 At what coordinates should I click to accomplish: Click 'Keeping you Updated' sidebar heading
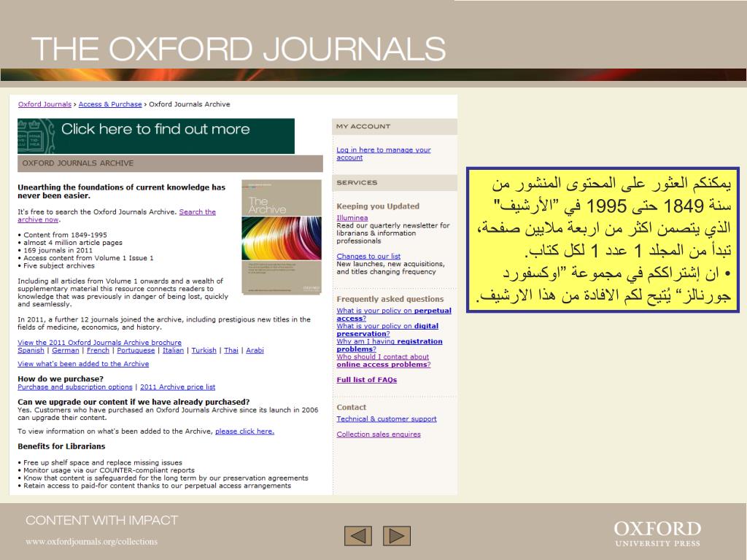coord(378,206)
